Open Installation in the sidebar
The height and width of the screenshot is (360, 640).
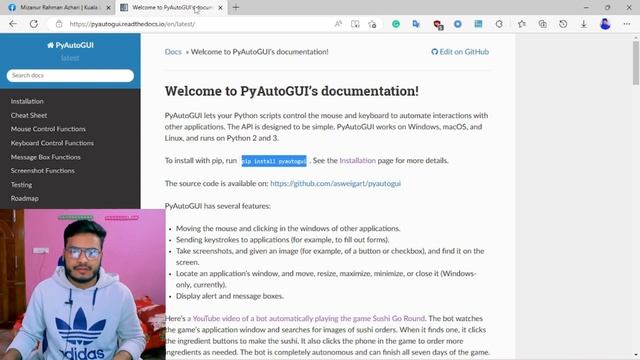pos(27,101)
